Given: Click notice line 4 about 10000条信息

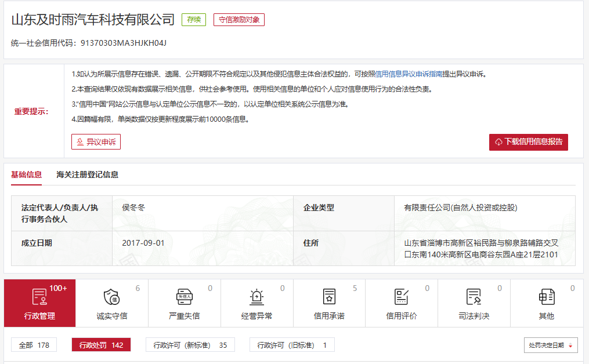Looking at the screenshot, I should tap(160, 119).
